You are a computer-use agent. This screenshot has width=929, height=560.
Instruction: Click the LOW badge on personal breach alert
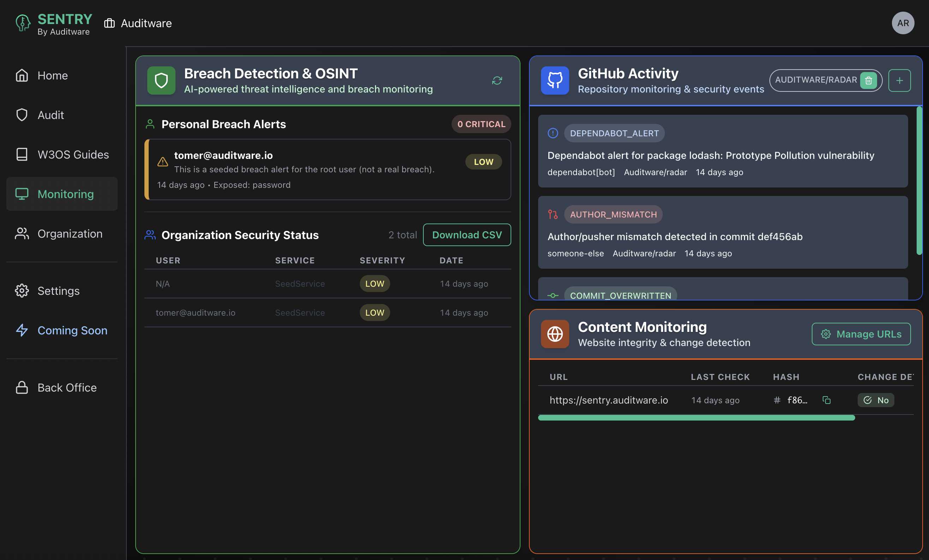(x=483, y=162)
